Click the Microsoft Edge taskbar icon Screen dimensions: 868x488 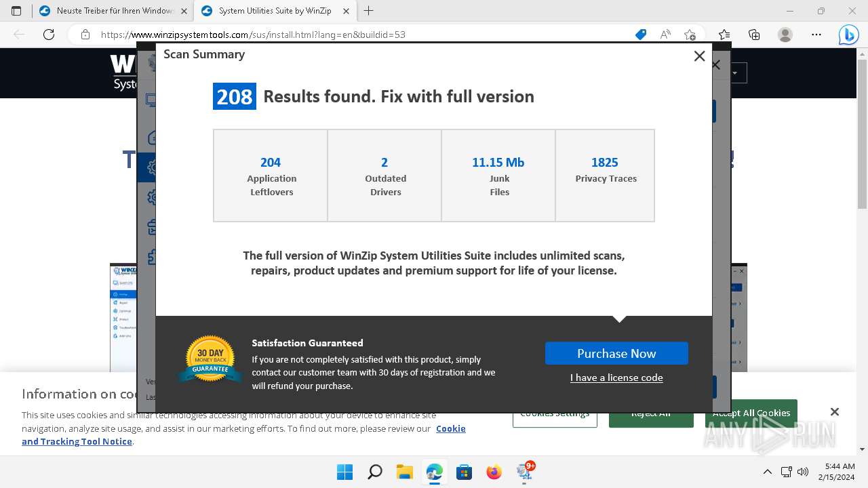tap(434, 472)
